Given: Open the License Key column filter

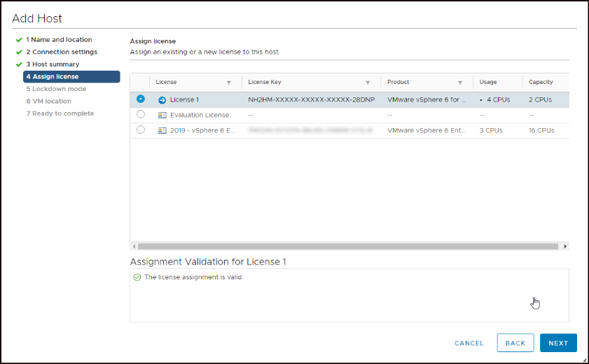Looking at the screenshot, I should coord(368,83).
